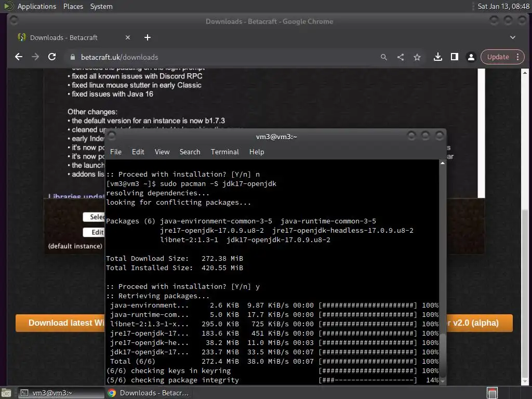The width and height of the screenshot is (532, 399).
Task: Open the Terminal menu in terminal
Action: tap(224, 152)
